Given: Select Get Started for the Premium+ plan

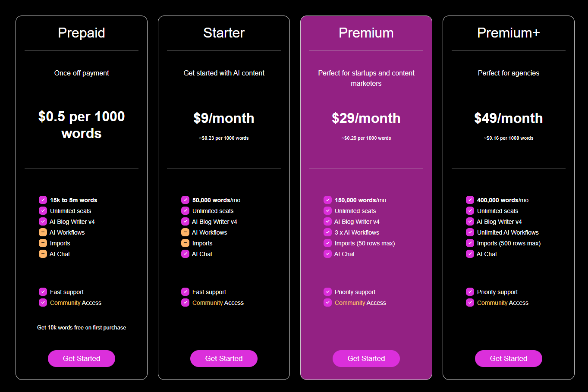Looking at the screenshot, I should [x=509, y=358].
